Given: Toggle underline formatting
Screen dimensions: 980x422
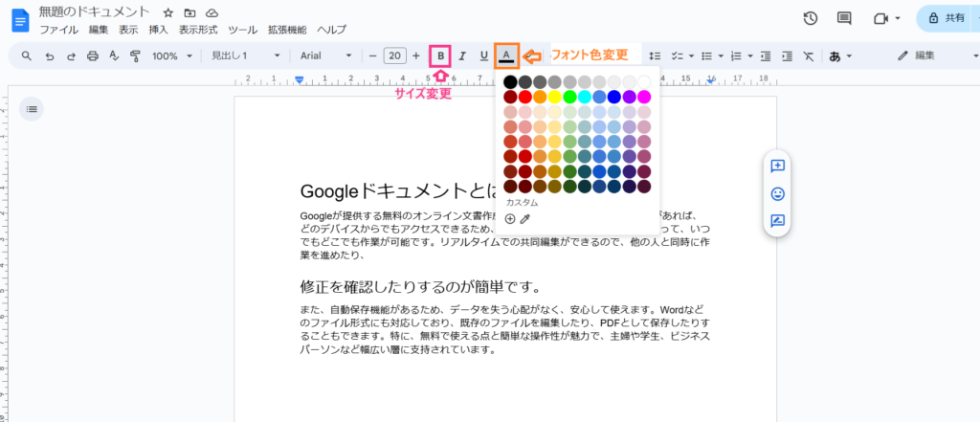Looking at the screenshot, I should tap(483, 56).
